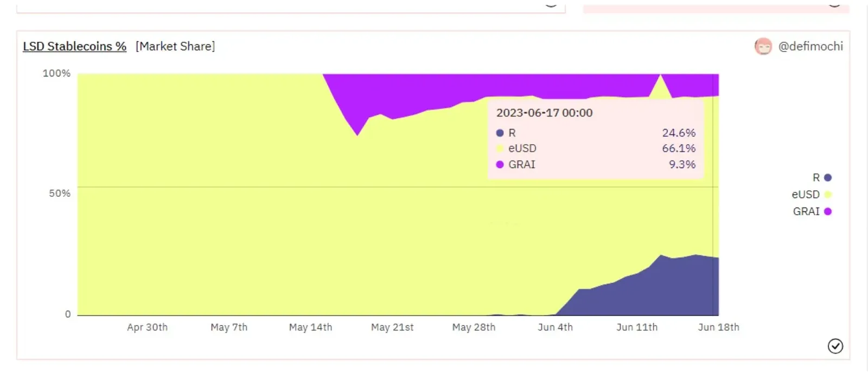Click the Market Share label
The width and height of the screenshot is (868, 374).
point(175,46)
